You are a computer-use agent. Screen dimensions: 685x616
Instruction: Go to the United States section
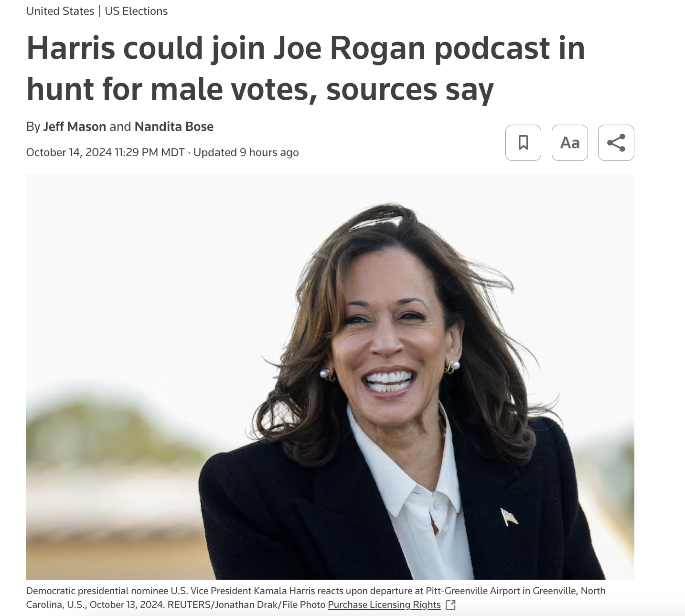pyautogui.click(x=60, y=11)
